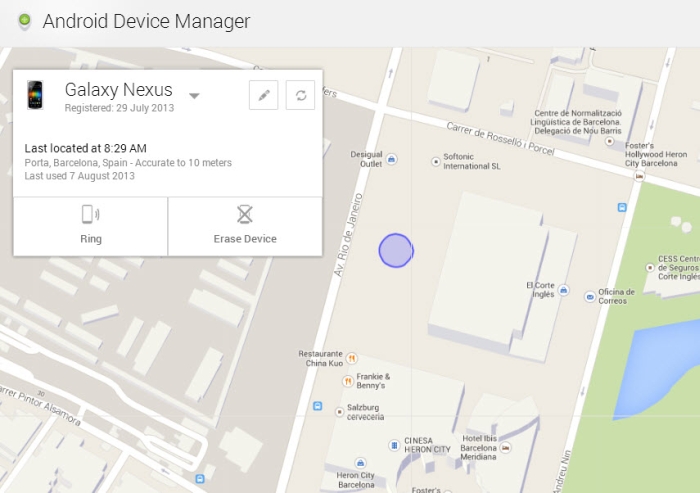Screen dimensions: 700x493
Task: Click the Carrer Pintor Alsamora street label
Action: tap(40, 405)
